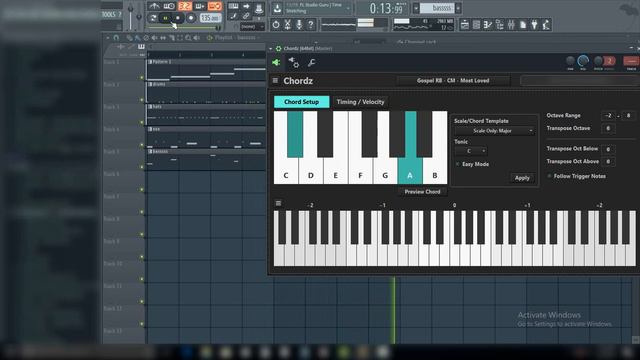Click the green speaker icon in Chordz wrapper

pyautogui.click(x=276, y=62)
